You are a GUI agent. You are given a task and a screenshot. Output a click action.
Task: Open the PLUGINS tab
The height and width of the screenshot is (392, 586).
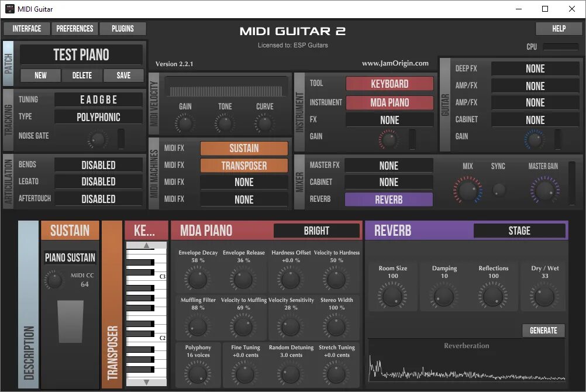(x=123, y=28)
